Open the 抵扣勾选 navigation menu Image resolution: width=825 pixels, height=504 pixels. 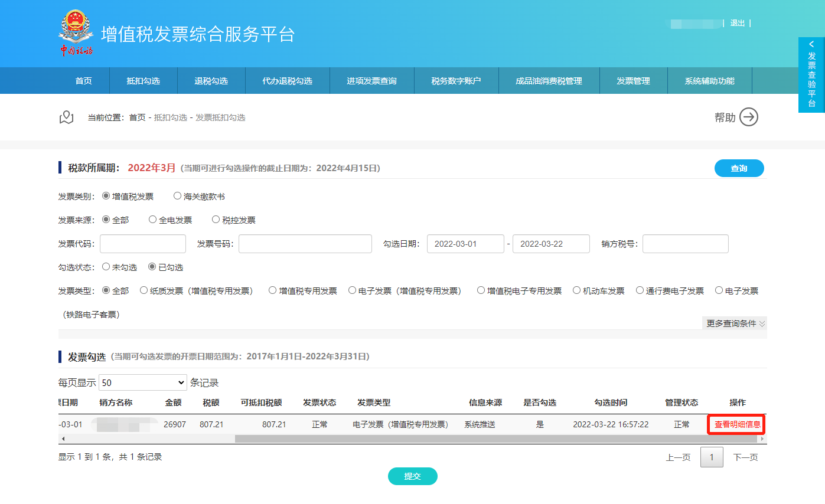pos(144,81)
